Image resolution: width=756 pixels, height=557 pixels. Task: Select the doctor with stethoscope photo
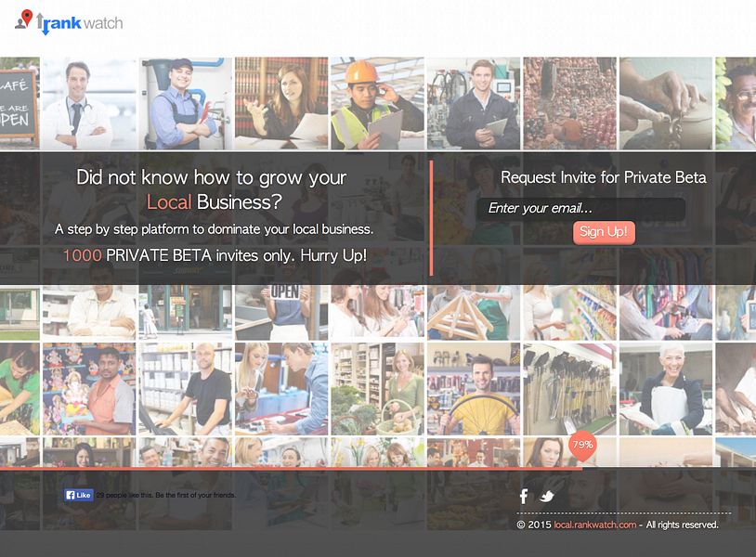[x=89, y=104]
